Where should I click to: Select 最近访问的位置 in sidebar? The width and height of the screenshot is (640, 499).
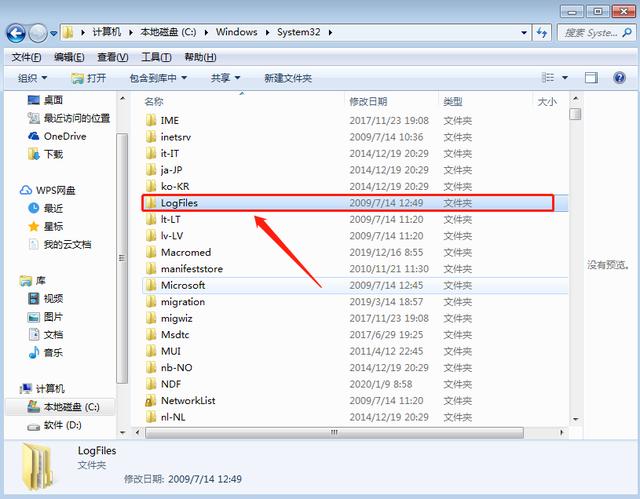pos(69,118)
